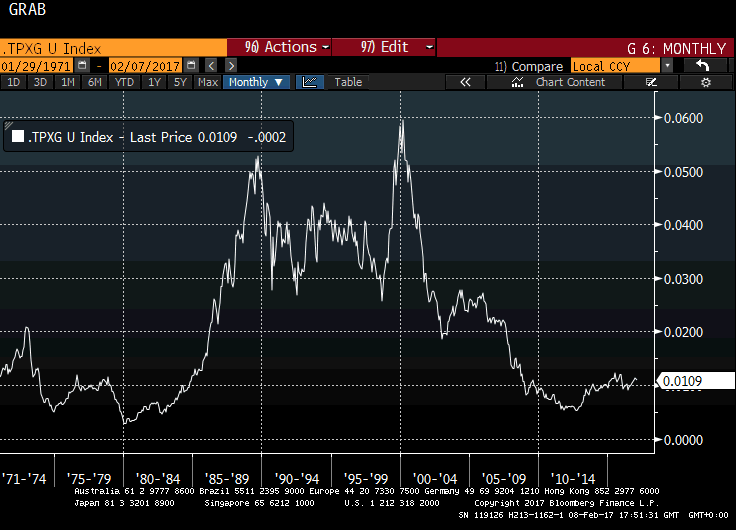
Task: Open the 96) Actions dropdown menu
Action: click(x=279, y=47)
